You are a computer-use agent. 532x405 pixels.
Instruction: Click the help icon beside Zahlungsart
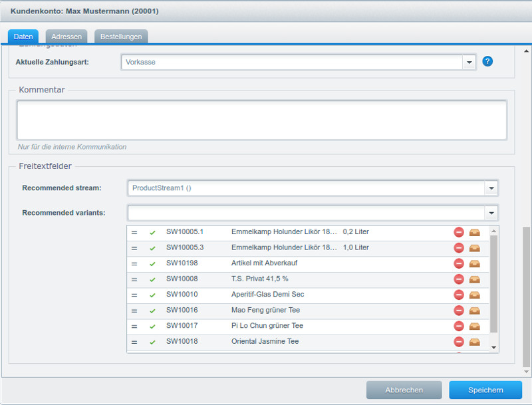(487, 62)
